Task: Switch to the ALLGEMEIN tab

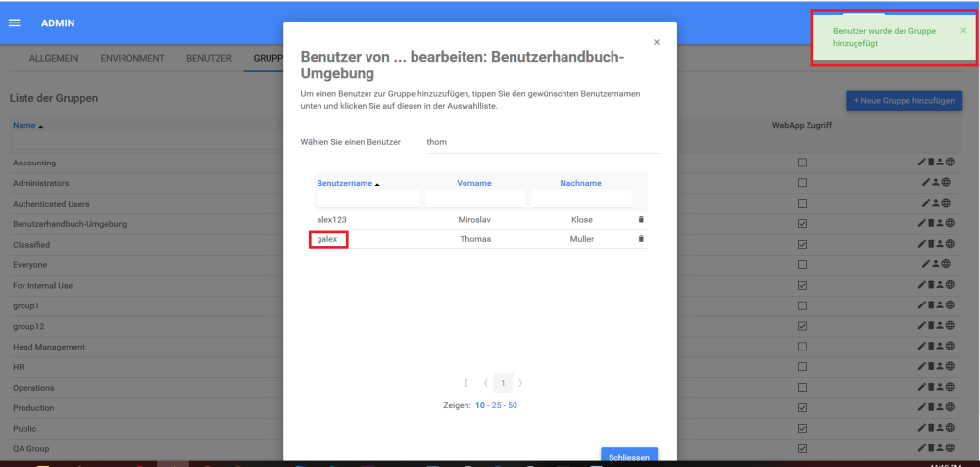Action: tap(54, 58)
